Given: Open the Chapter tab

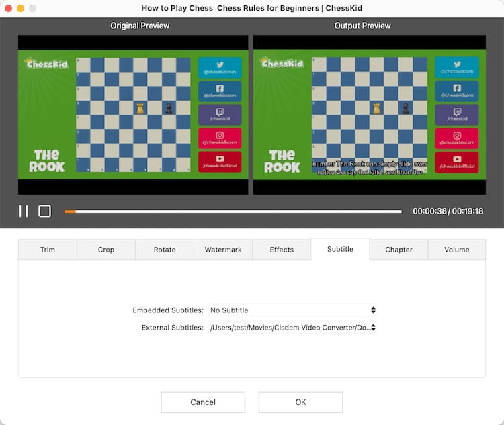Looking at the screenshot, I should (398, 250).
